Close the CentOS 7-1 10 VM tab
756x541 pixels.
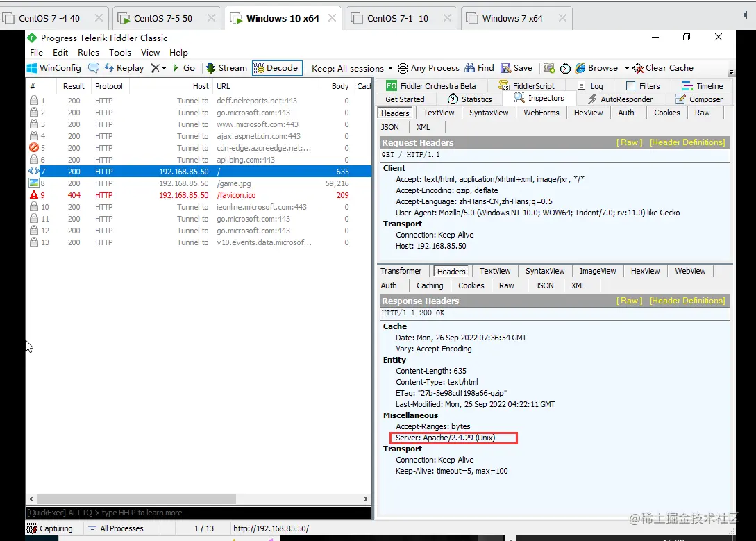click(x=447, y=18)
